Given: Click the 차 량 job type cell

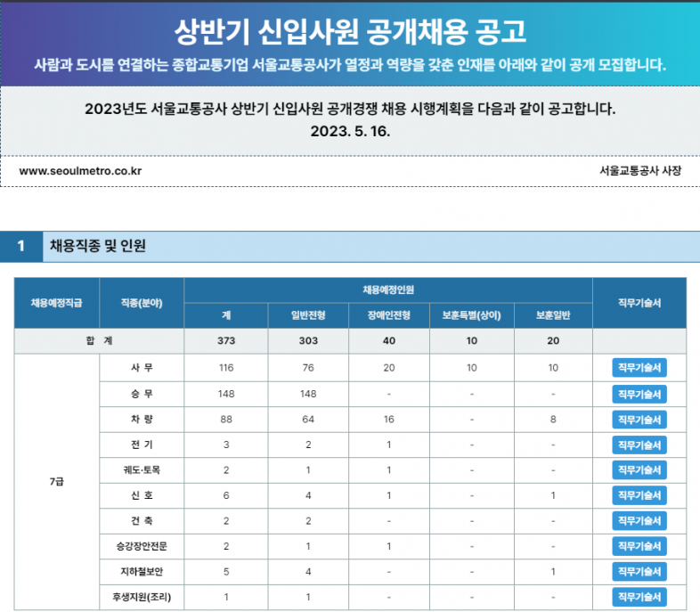Looking at the screenshot, I should [x=142, y=420].
